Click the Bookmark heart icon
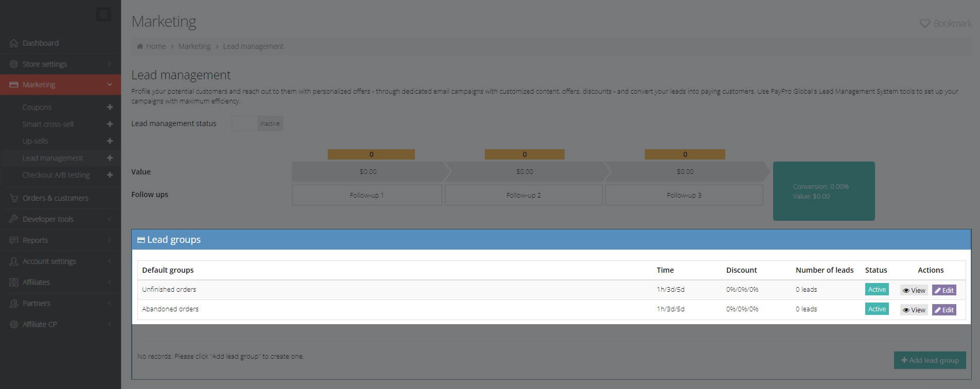This screenshot has height=389, width=980. (x=924, y=24)
